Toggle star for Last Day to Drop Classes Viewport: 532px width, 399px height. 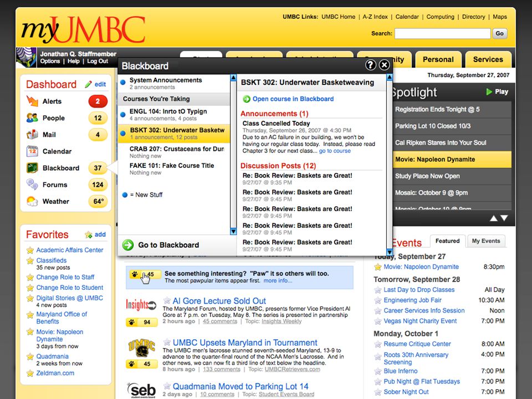tap(377, 290)
